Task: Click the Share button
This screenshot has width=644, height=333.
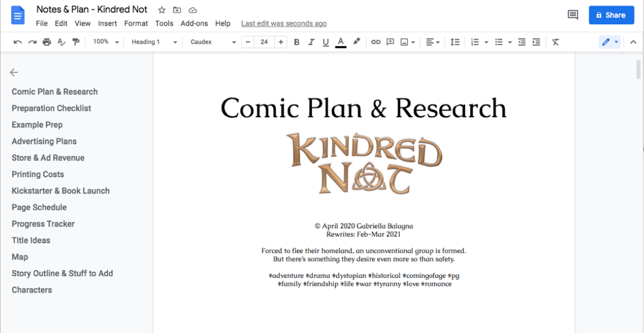Action: click(x=611, y=15)
